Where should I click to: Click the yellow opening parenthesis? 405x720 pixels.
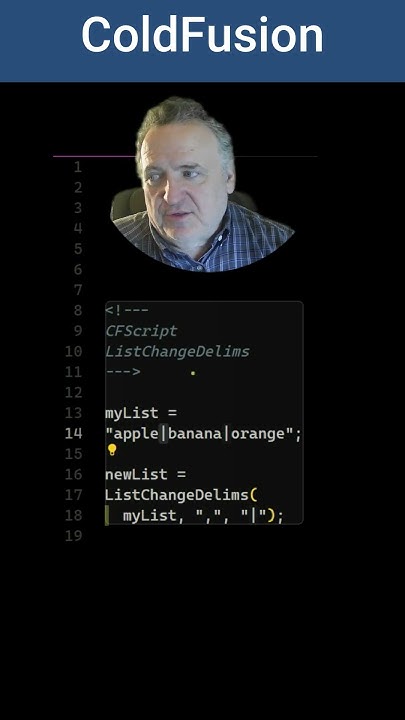(253, 495)
